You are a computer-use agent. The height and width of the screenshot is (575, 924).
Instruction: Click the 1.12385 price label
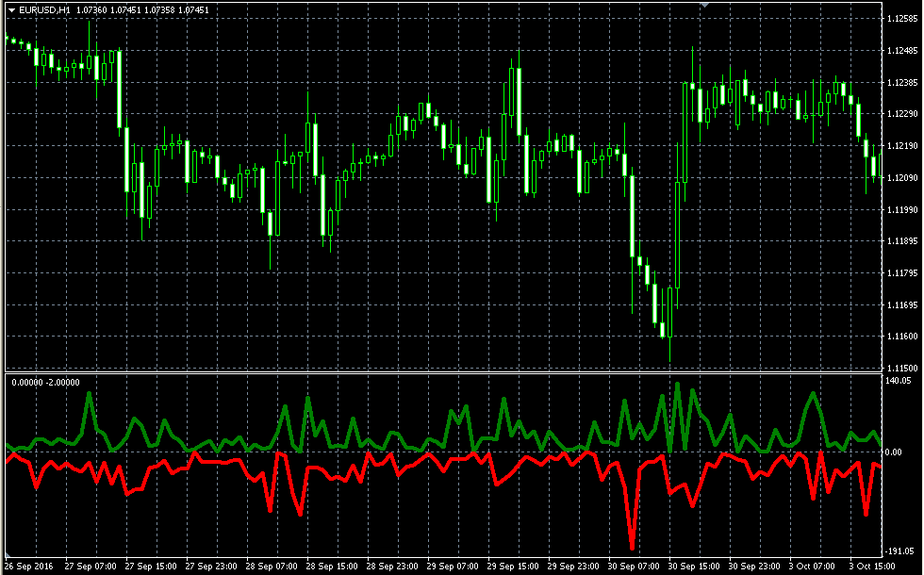[902, 83]
